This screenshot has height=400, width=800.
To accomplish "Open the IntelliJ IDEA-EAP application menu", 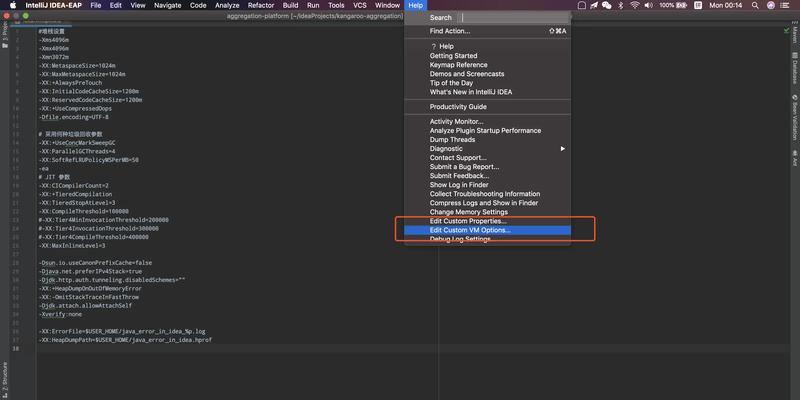I will pyautogui.click(x=54, y=5).
